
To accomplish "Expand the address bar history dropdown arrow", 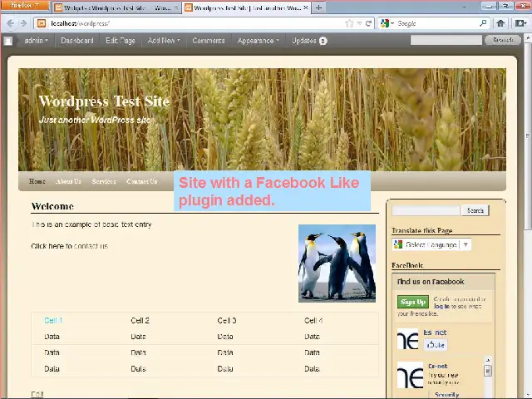I will (x=359, y=23).
